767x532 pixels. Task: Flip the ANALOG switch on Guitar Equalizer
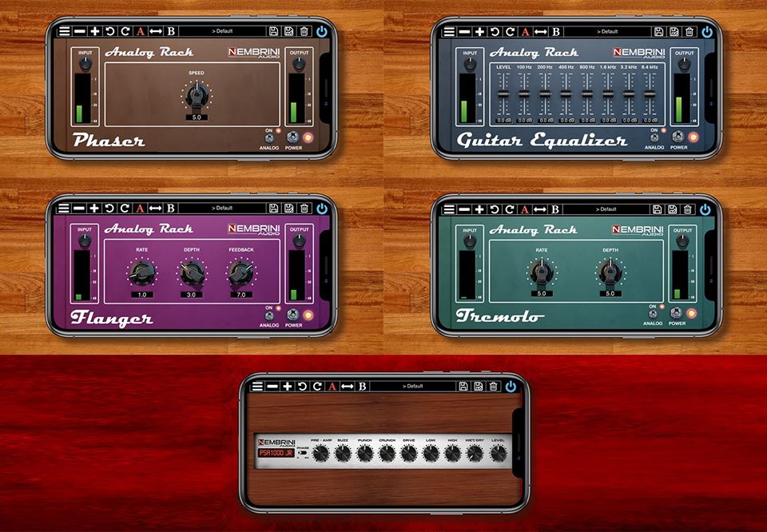[x=654, y=138]
